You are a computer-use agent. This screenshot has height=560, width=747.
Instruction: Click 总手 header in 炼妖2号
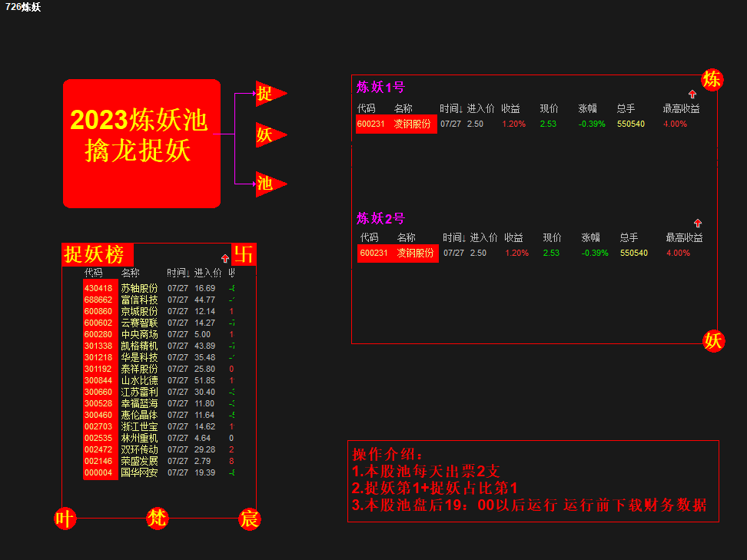(629, 237)
